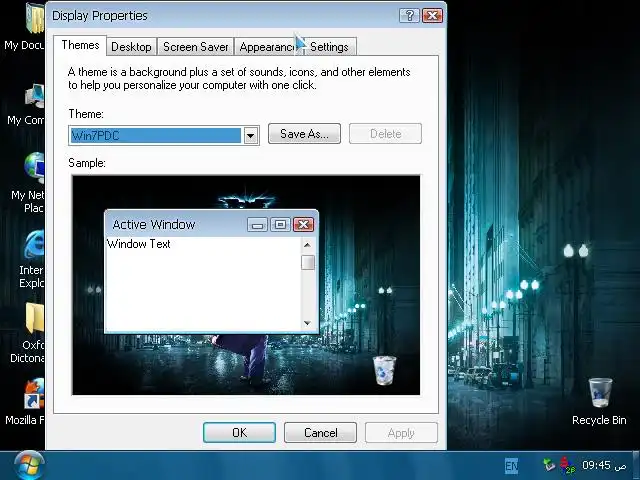Viewport: 640px width, 480px height.
Task: Click the Apply button
Action: [401, 433]
